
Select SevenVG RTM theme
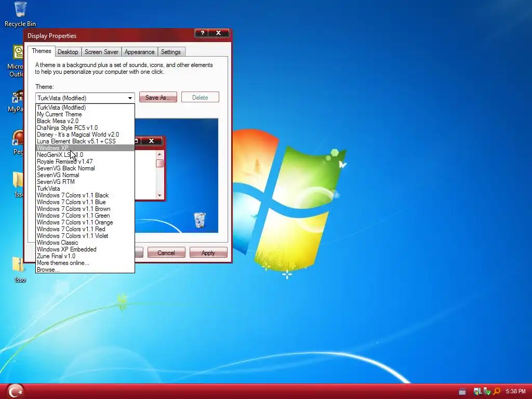85,182
